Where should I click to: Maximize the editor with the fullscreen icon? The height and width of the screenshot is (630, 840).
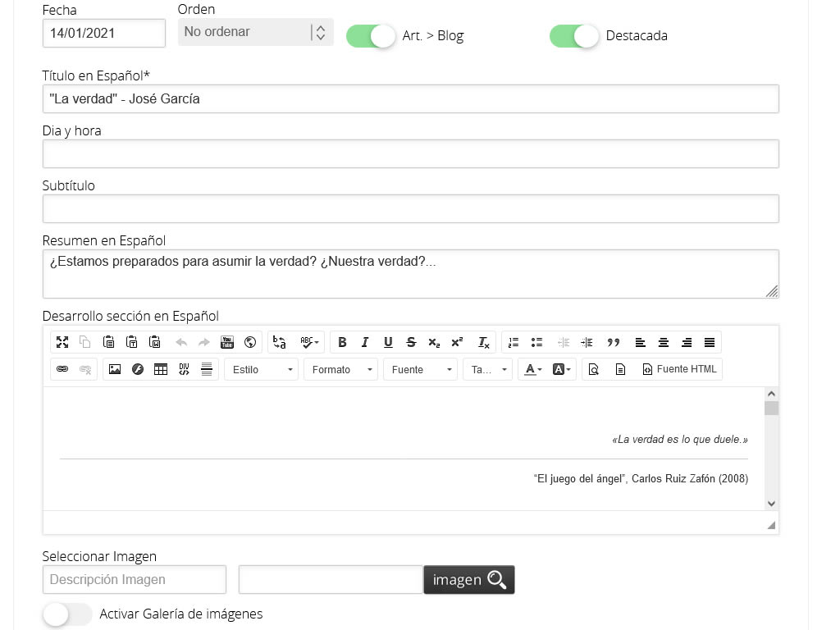tap(62, 343)
